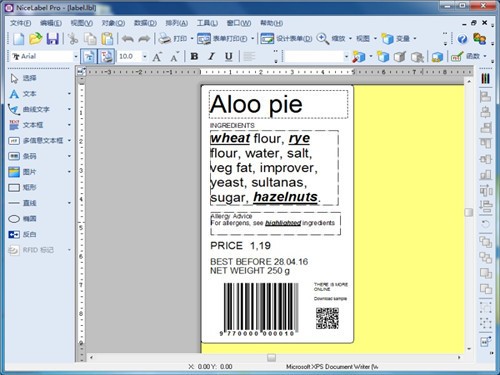This screenshot has height=375, width=500.
Task: Open the font size 10.0 dropdown
Action: 145,57
